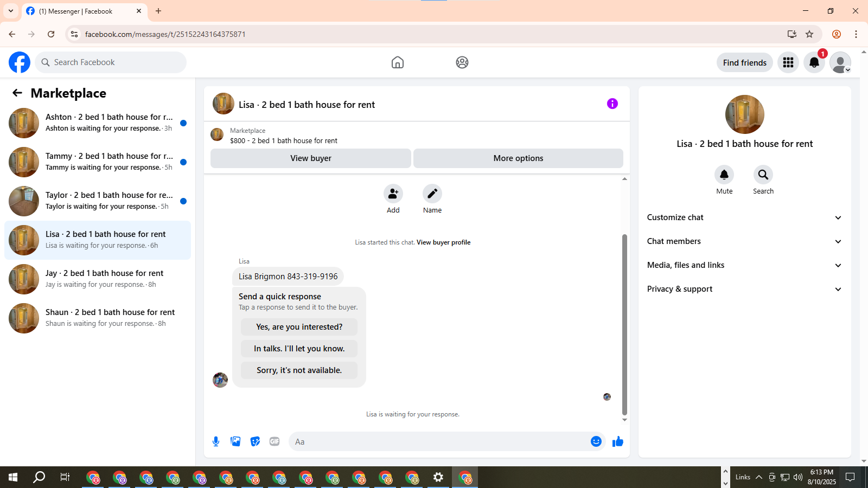Click message 'Lisa Brigmon 843-319-9196'
The height and width of the screenshot is (488, 868).
288,277
